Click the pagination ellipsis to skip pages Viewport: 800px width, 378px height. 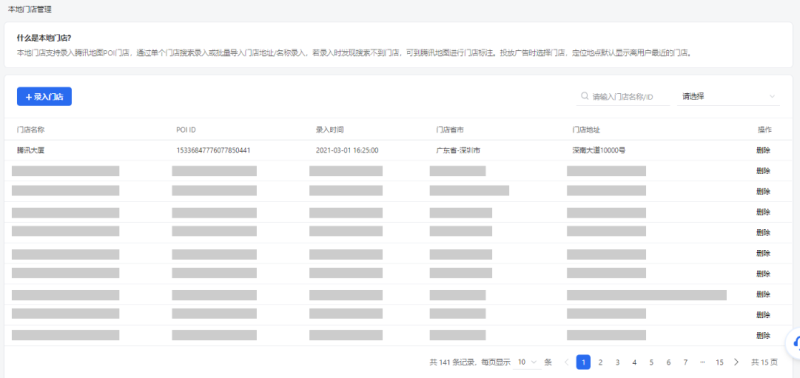tap(703, 362)
